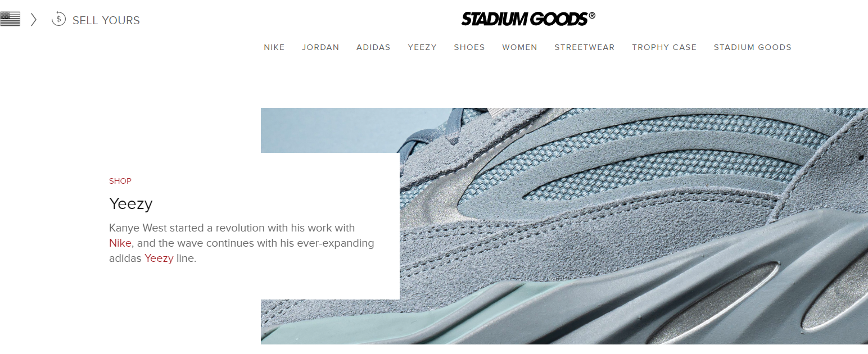
Task: Go to the Trophy Case section
Action: (664, 47)
